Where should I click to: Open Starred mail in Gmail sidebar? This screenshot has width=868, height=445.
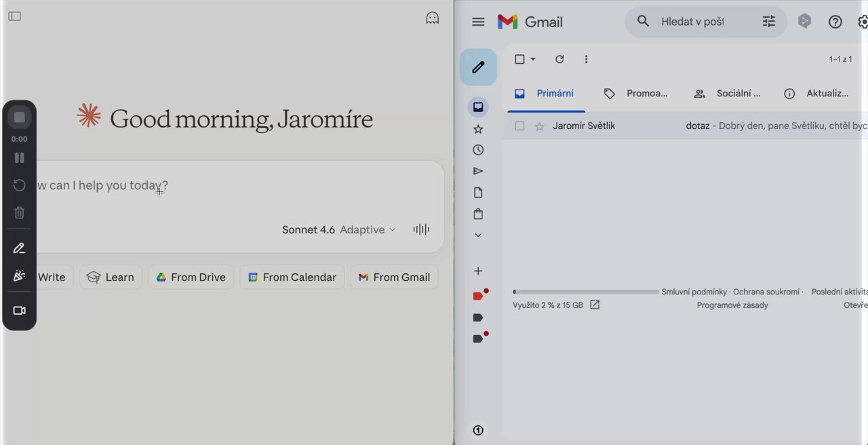pyautogui.click(x=478, y=129)
